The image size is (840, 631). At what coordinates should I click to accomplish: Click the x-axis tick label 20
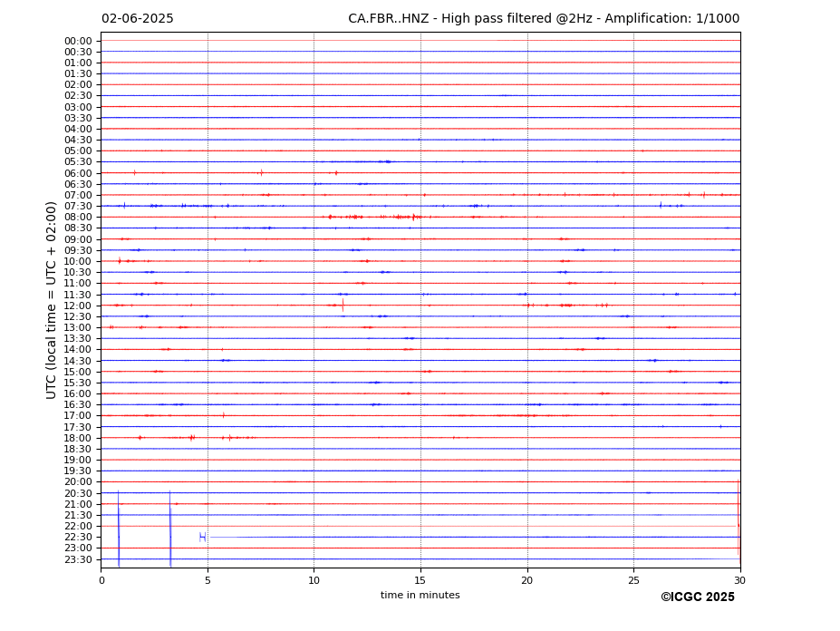(x=527, y=580)
